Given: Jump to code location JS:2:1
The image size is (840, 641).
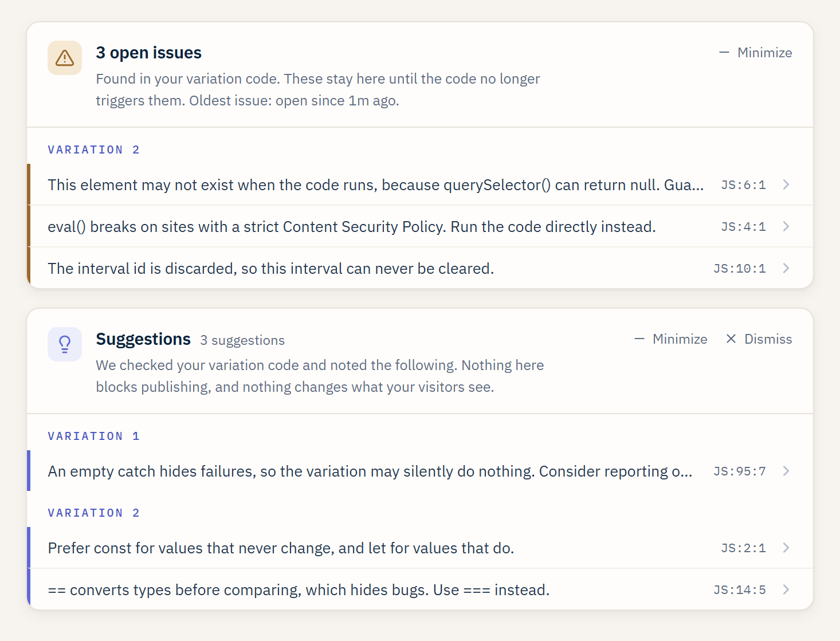Looking at the screenshot, I should [x=743, y=548].
